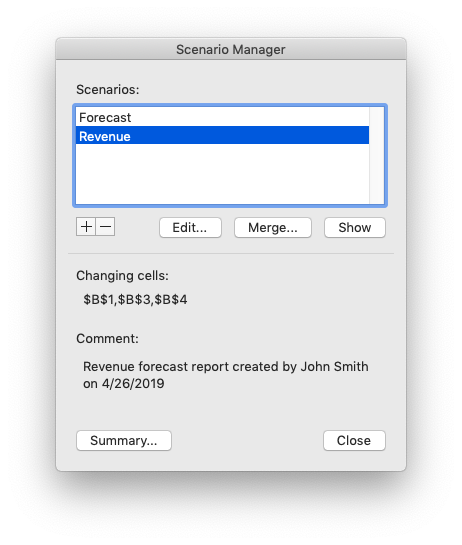Click the $B$1,$B$3,$B$4 changing cells text

135,299
